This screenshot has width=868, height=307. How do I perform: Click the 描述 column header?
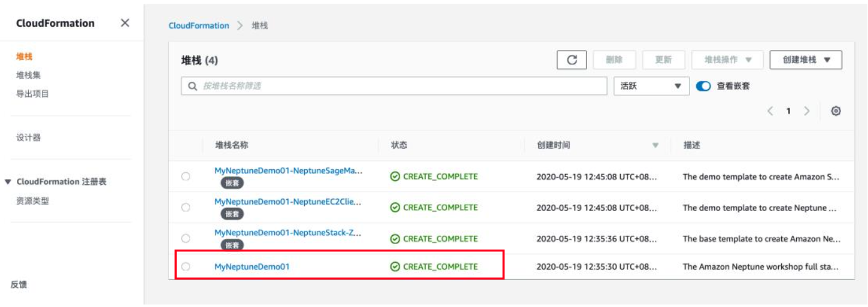pos(691,145)
